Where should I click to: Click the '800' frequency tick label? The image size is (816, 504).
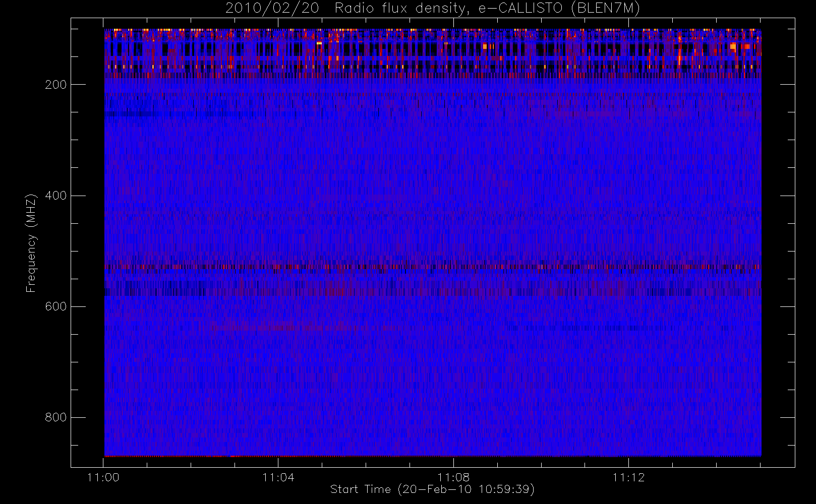56,417
